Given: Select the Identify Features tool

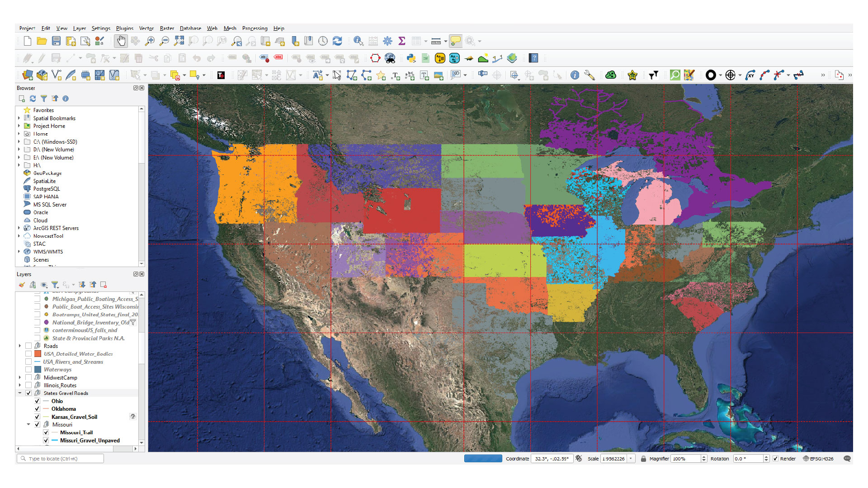Looking at the screenshot, I should coord(358,41).
